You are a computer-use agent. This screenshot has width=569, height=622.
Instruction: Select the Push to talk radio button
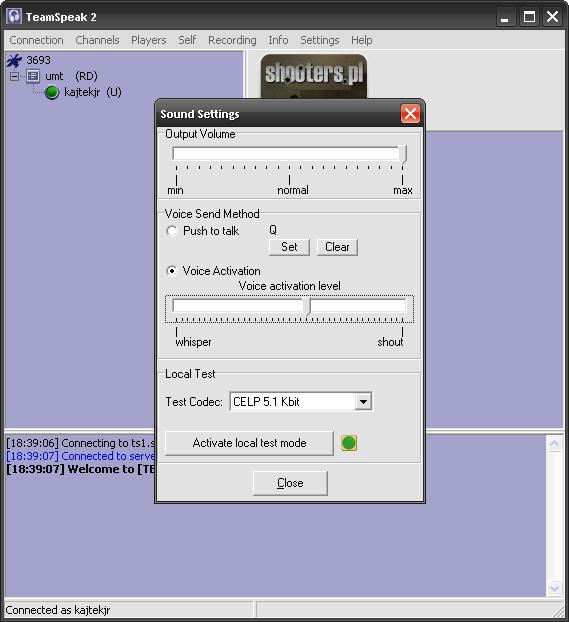[x=172, y=231]
